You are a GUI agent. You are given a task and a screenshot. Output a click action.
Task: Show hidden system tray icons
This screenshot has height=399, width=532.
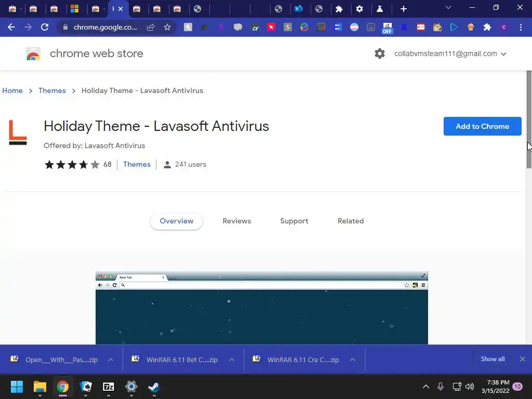(426, 387)
